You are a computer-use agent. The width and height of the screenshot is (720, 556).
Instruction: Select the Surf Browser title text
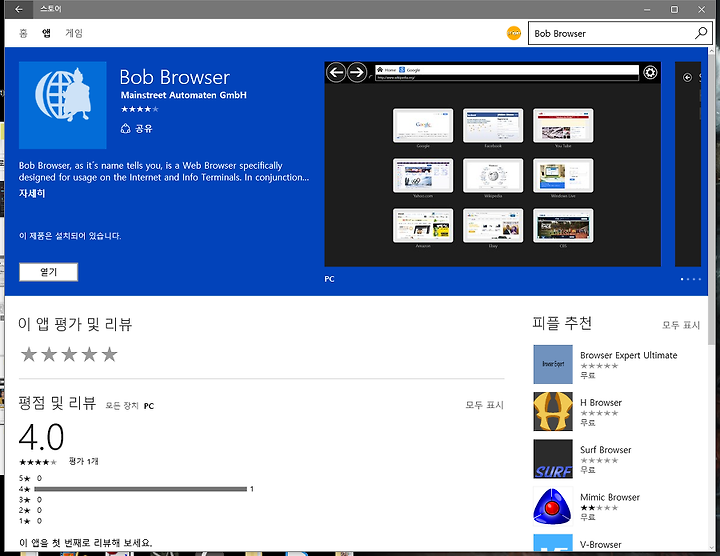(x=606, y=450)
